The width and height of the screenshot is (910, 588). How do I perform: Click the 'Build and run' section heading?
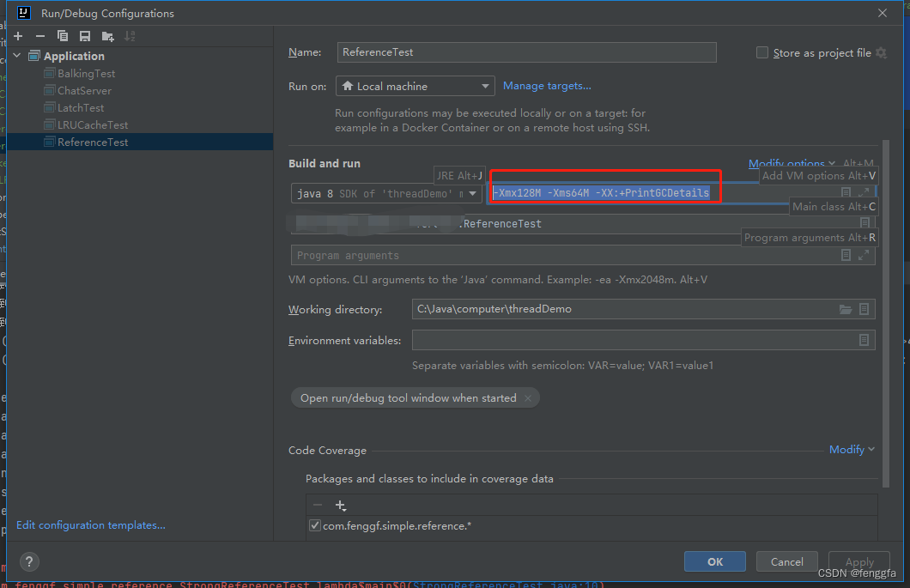[325, 164]
